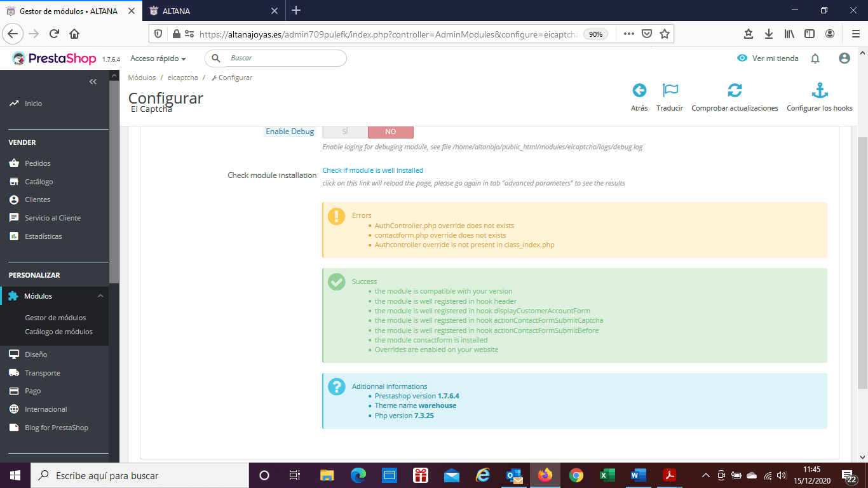Click the Aditionnal informations question icon
This screenshot has width=868, height=488.
click(x=336, y=386)
